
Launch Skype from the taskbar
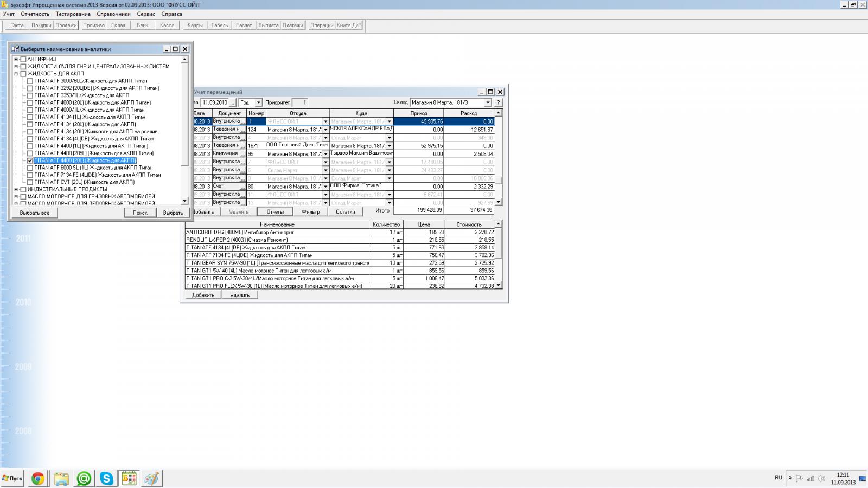coord(106,478)
